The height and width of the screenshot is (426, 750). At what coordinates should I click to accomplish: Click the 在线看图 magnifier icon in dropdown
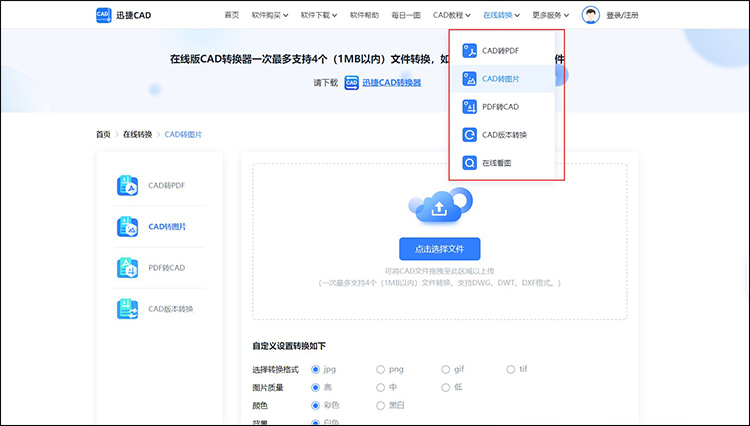point(469,163)
